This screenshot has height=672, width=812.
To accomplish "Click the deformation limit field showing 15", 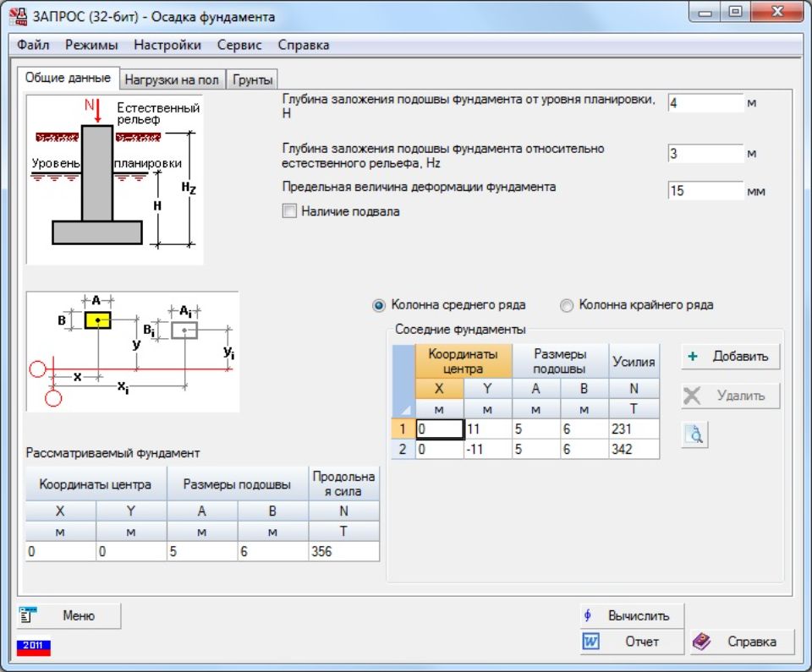I will 705,191.
